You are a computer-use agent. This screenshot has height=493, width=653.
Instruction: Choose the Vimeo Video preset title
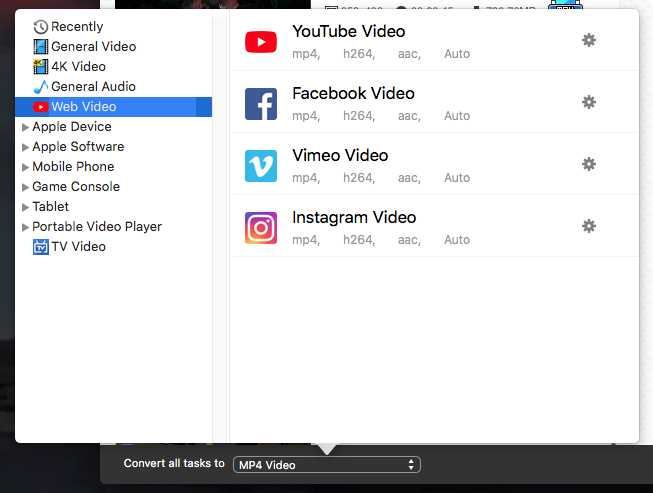pos(340,155)
